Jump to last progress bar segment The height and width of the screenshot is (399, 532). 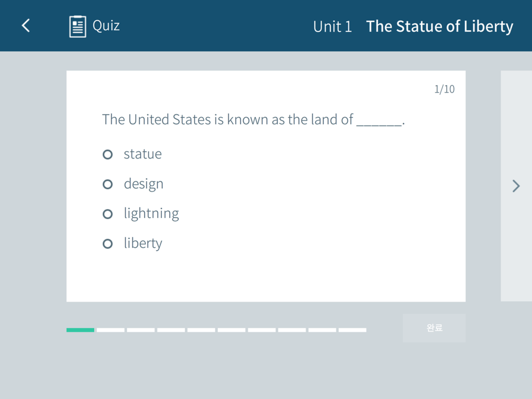click(x=353, y=330)
